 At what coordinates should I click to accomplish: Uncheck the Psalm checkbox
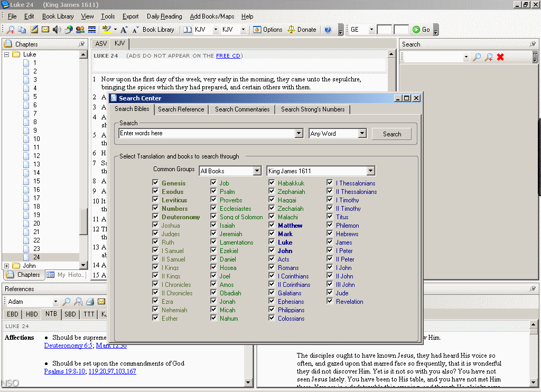(213, 191)
